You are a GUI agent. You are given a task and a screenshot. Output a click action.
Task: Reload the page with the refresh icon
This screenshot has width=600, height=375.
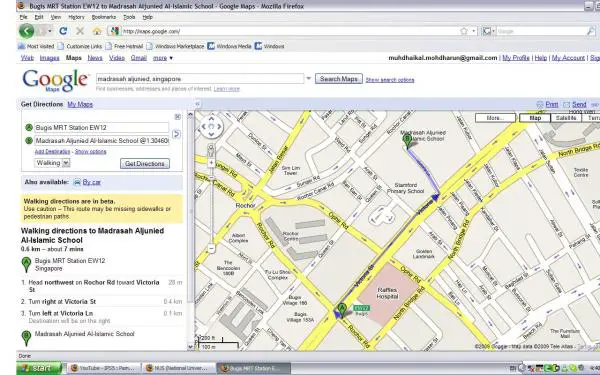point(63,31)
